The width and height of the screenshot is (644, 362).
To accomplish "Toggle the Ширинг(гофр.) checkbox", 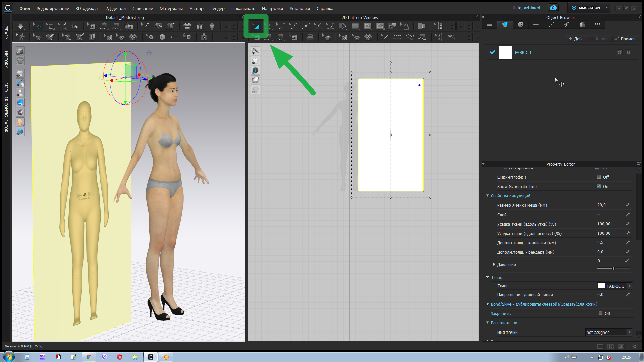I will pos(599,177).
